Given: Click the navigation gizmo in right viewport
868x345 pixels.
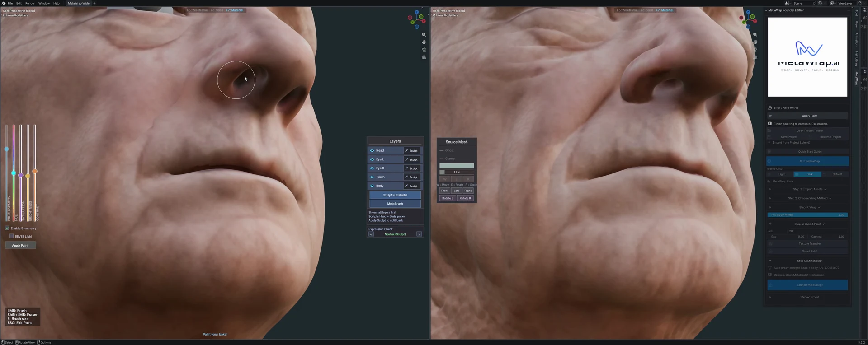Looking at the screenshot, I should coord(748,19).
